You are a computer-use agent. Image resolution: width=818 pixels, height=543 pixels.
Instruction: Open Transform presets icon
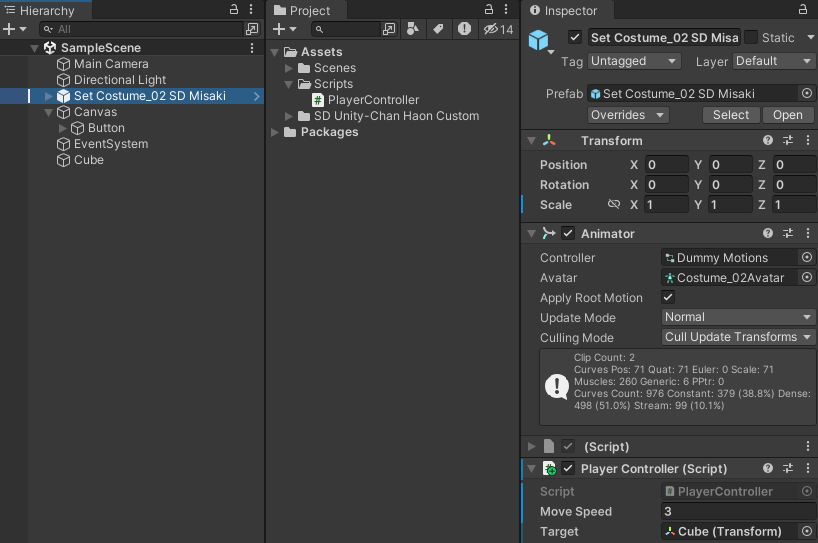[788, 140]
